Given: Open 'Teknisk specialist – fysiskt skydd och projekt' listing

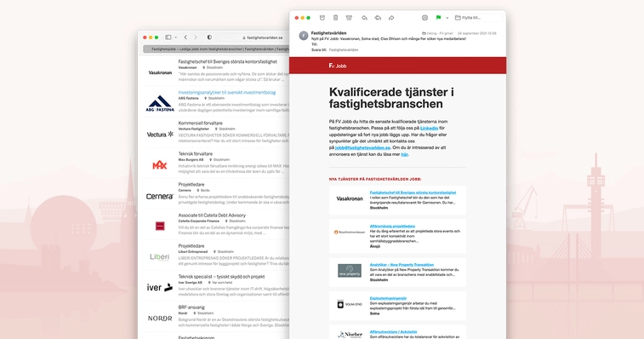Looking at the screenshot, I should (x=221, y=277).
